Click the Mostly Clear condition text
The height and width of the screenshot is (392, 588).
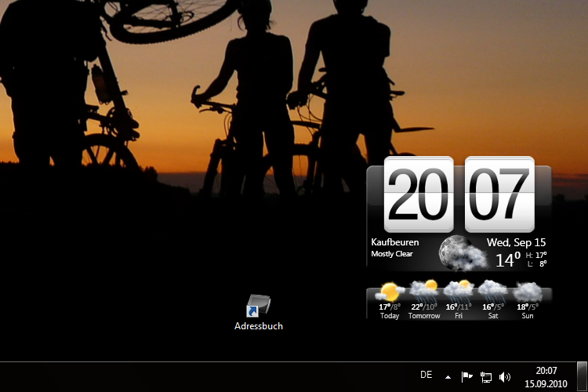point(392,254)
